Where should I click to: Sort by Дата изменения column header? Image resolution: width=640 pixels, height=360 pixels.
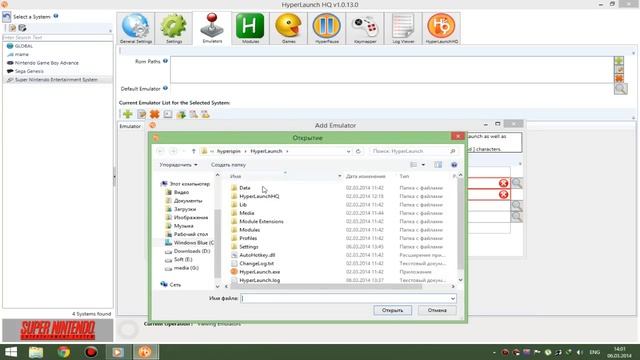365,176
